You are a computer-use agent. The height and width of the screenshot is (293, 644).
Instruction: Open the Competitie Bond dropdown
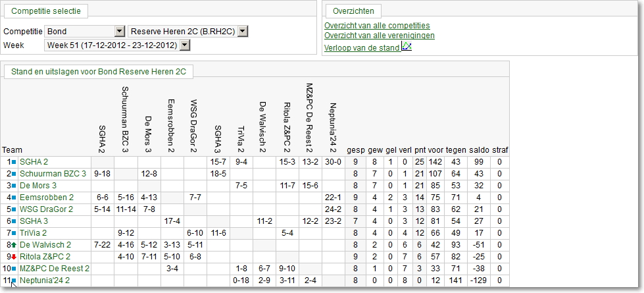(x=120, y=31)
